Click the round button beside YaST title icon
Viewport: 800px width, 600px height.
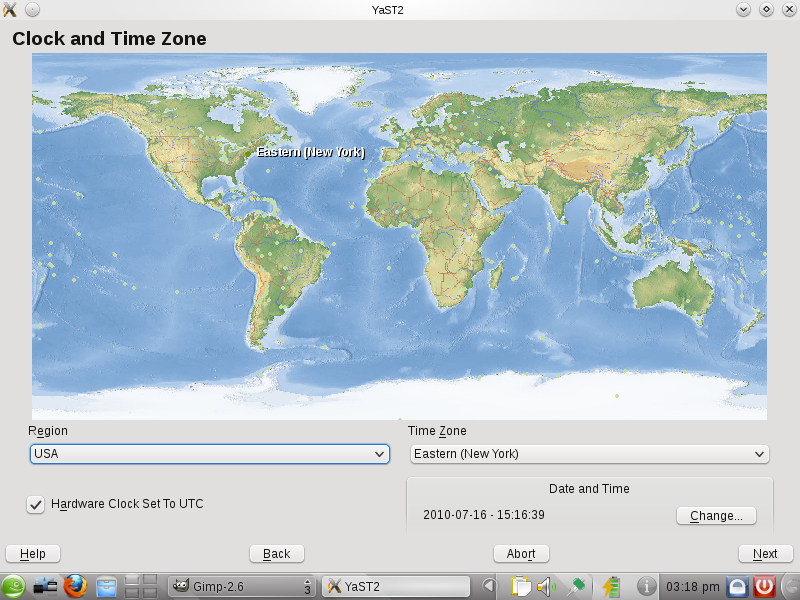(x=32, y=9)
